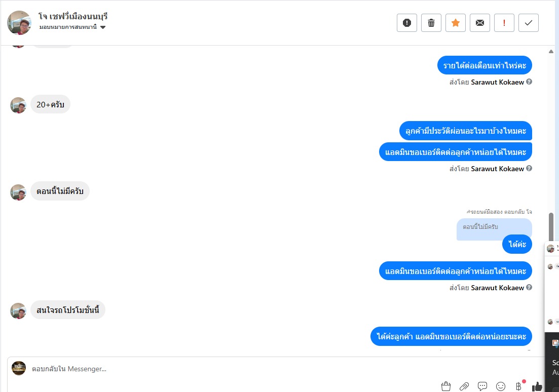The height and width of the screenshot is (392, 559).
Task: Open contact name โจ เชฟวี่เมืองนนบุรี
Action: pos(73,16)
